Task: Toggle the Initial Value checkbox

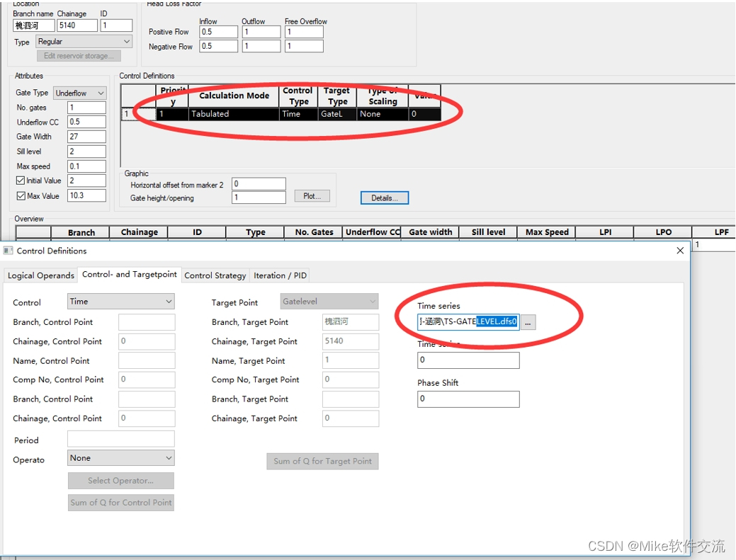Action: [x=21, y=181]
